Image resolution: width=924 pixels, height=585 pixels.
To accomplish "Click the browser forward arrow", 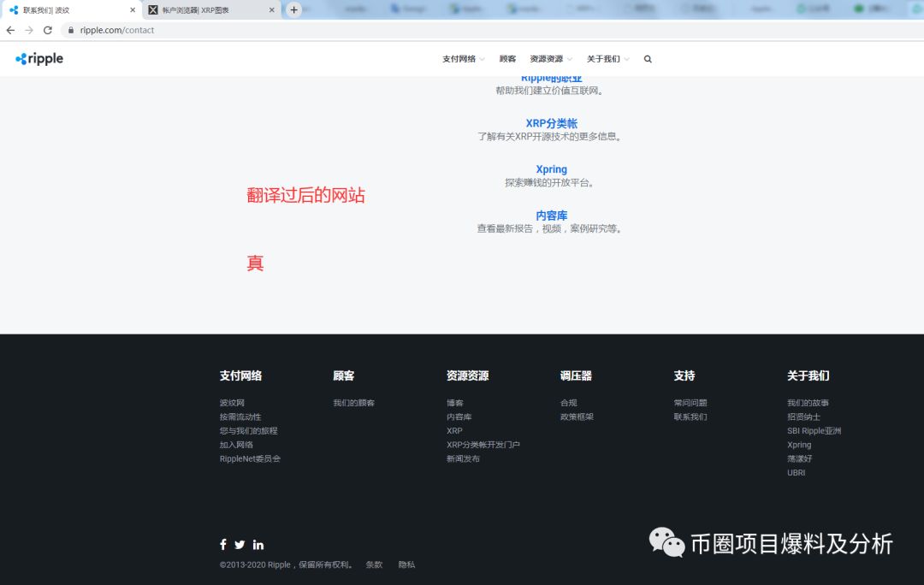I will coord(29,30).
